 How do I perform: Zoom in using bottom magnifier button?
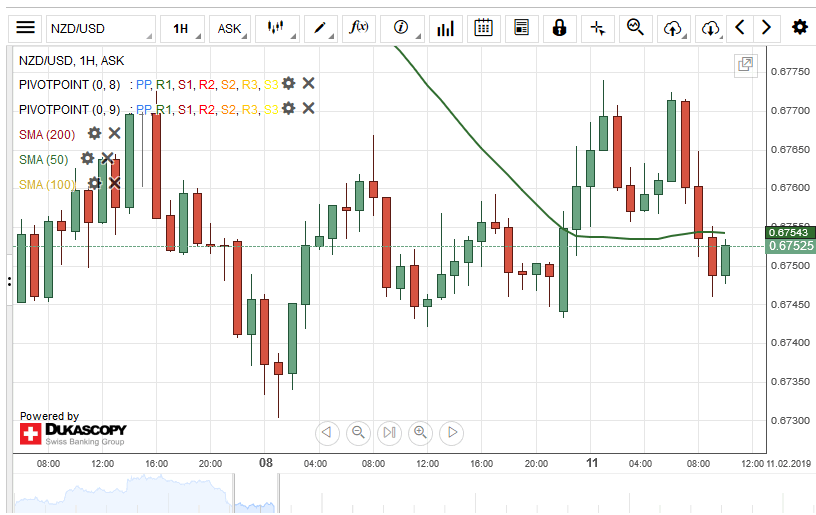[420, 433]
